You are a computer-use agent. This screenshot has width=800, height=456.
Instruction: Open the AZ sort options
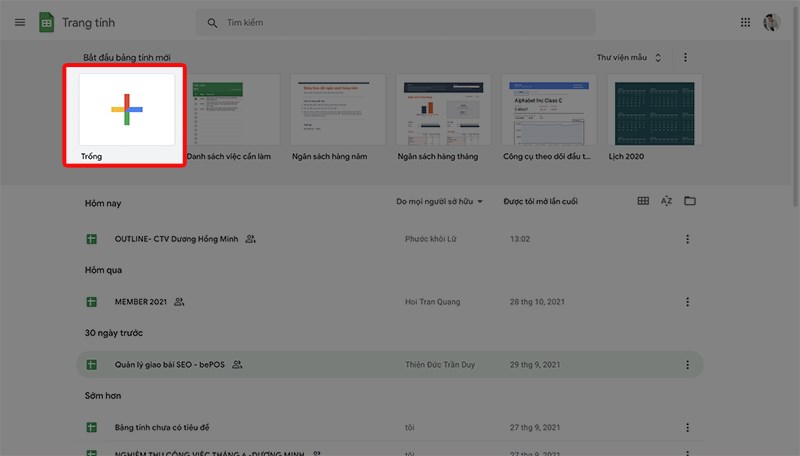pos(666,201)
